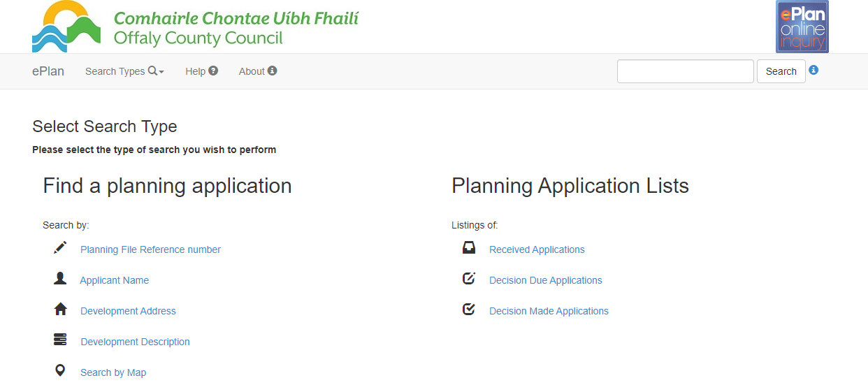Screen dimensions: 868x392
Task: Click the stacked bars icon beside Development Description
Action: [60, 340]
